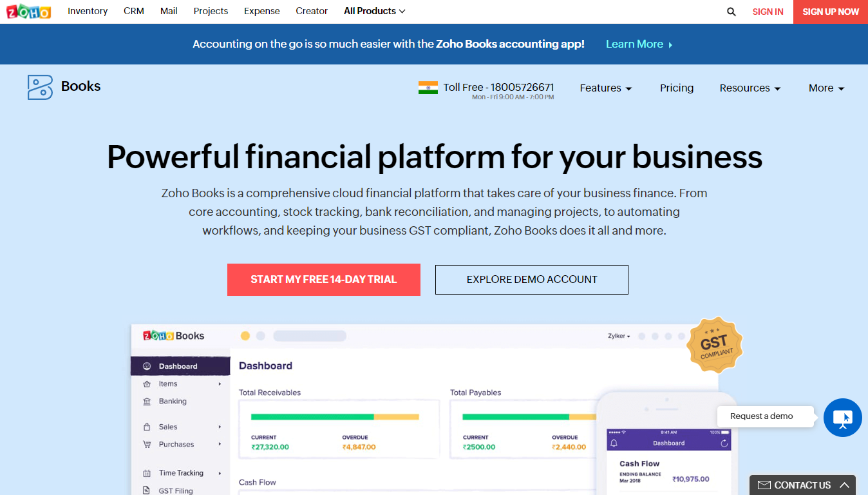Image resolution: width=868 pixels, height=495 pixels.
Task: Click the India flag icon
Action: 428,88
